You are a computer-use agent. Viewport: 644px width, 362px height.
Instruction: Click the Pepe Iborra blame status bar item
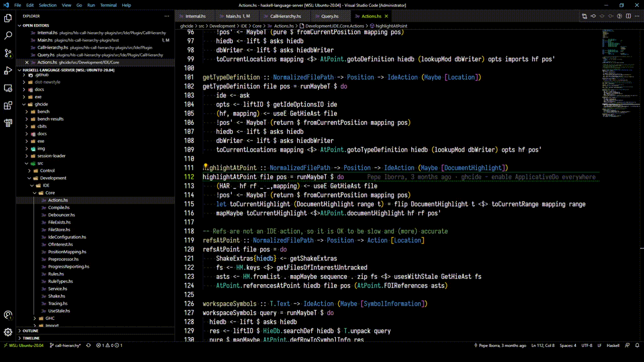coord(500,345)
